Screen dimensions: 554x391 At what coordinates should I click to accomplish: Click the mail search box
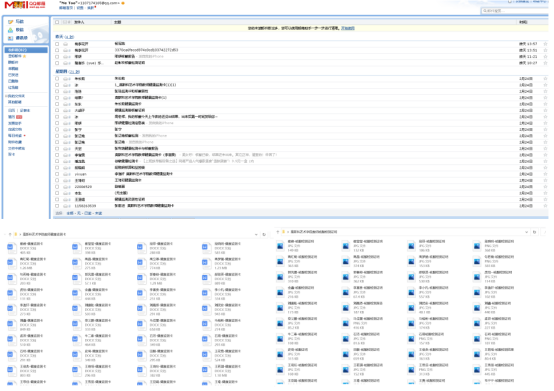pos(514,11)
